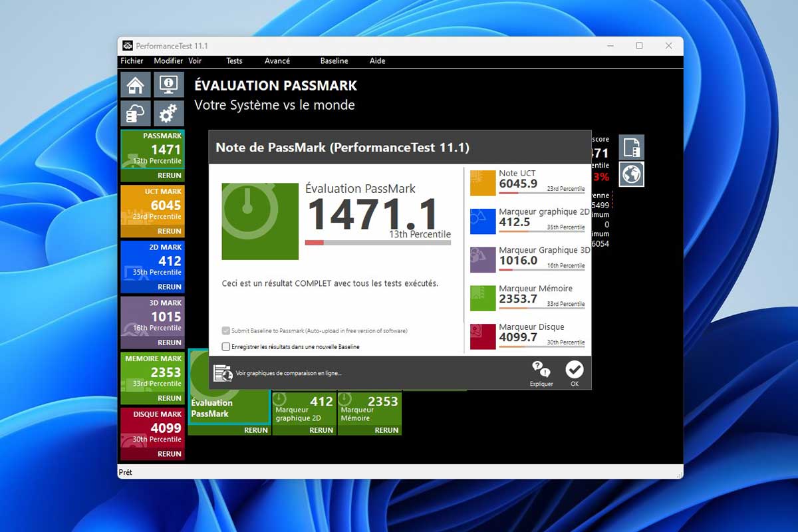Confirm the dialog with the OK checkmark
The image size is (798, 532).
pyautogui.click(x=574, y=374)
